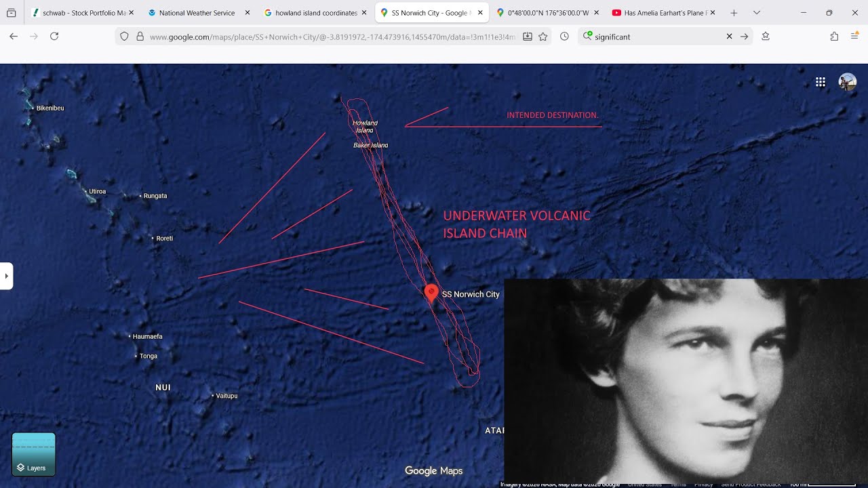868x488 pixels.
Task: Open the tracking protection shield icon
Action: pos(124,37)
